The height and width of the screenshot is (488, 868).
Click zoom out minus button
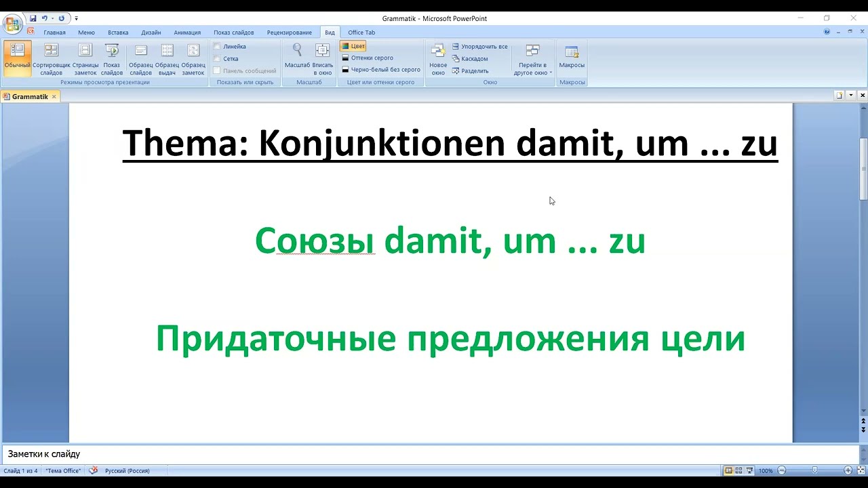point(782,470)
